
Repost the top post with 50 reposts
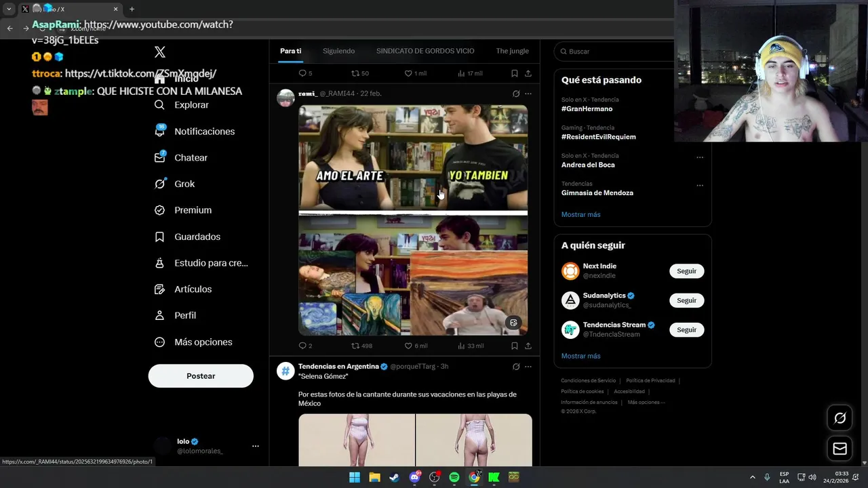click(x=360, y=73)
